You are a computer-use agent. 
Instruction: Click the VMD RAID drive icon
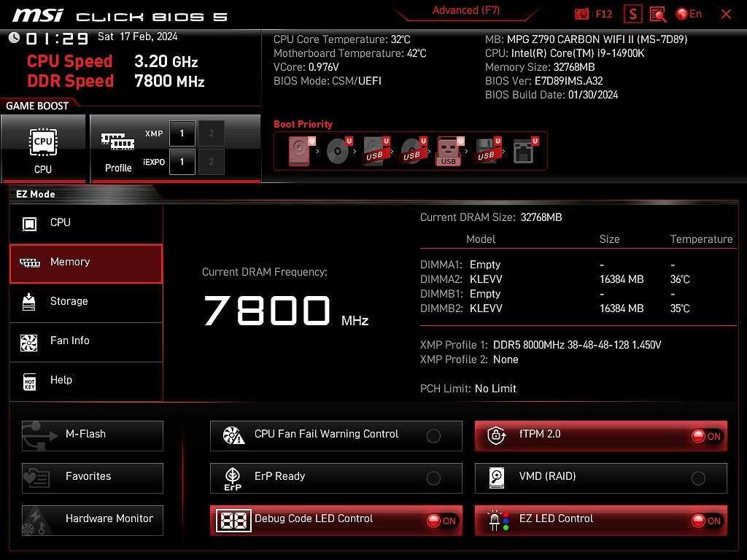497,478
